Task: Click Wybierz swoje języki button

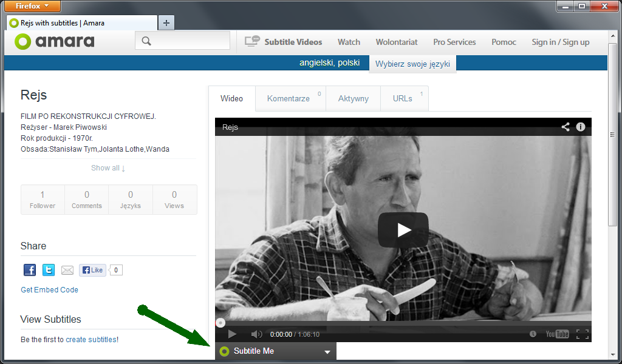Action: 412,64
